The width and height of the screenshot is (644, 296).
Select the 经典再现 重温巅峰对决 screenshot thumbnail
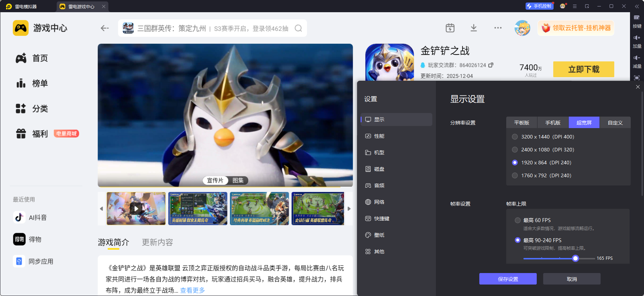click(259, 208)
